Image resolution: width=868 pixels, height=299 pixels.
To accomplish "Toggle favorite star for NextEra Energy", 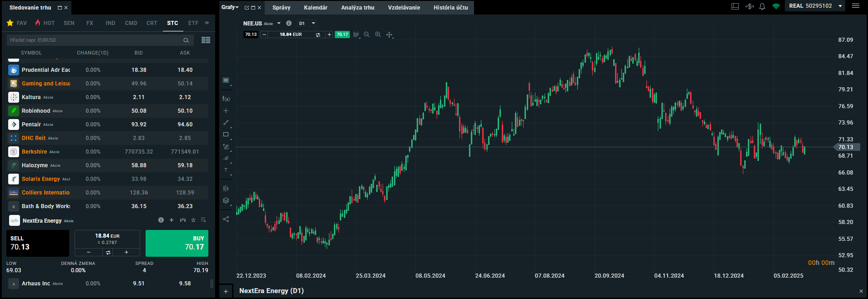I will [193, 220].
